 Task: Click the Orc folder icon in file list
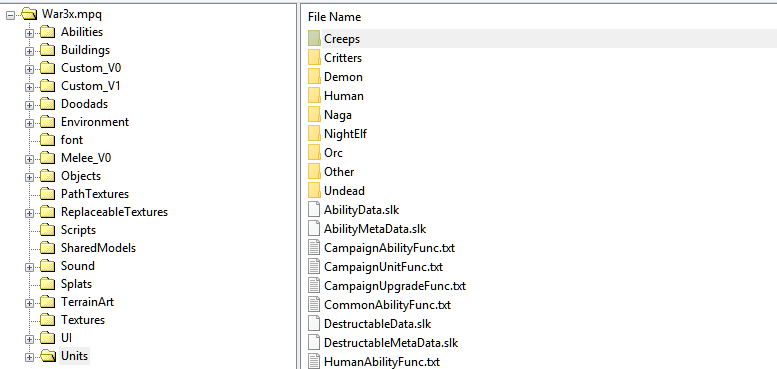click(314, 153)
